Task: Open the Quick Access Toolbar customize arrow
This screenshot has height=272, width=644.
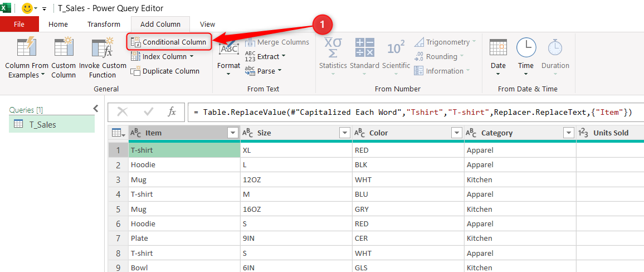Action: tap(45, 8)
